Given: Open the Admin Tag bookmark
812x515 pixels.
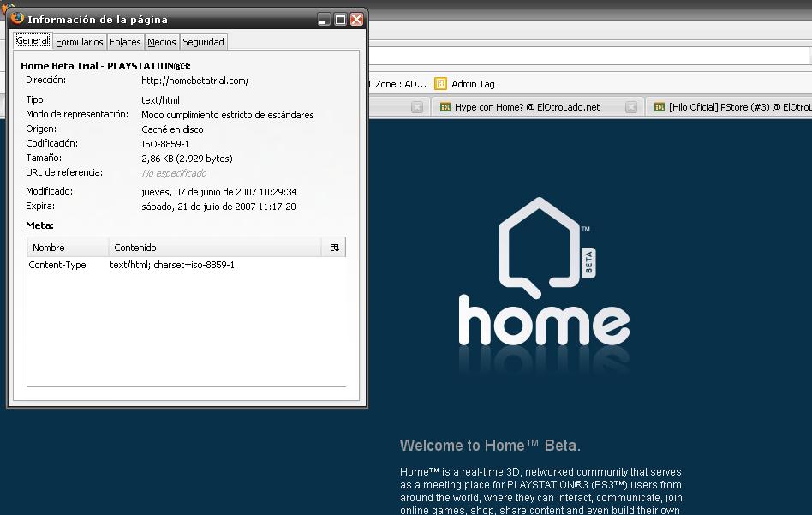Looking at the screenshot, I should click(464, 84).
